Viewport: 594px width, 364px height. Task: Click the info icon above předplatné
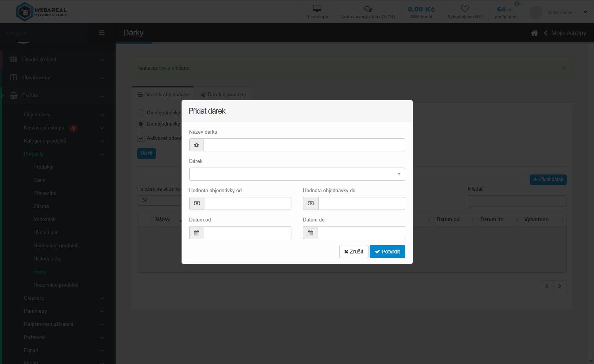[x=517, y=4]
